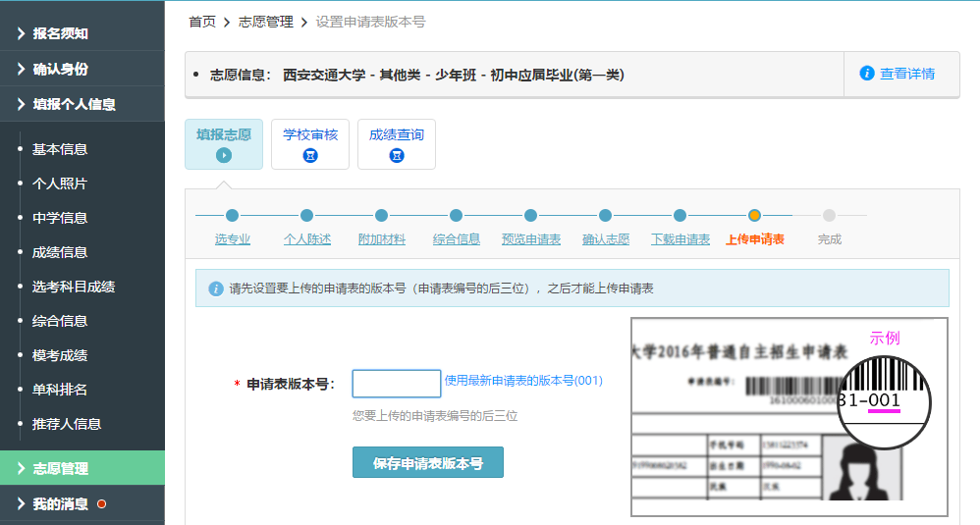
Task: Click the blue info icon in notice banner
Action: pyautogui.click(x=216, y=289)
